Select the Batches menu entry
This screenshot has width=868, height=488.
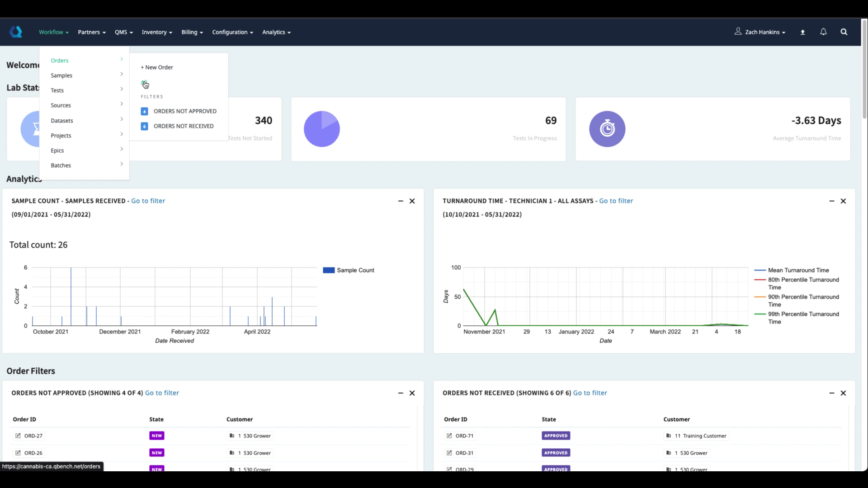pyautogui.click(x=61, y=165)
